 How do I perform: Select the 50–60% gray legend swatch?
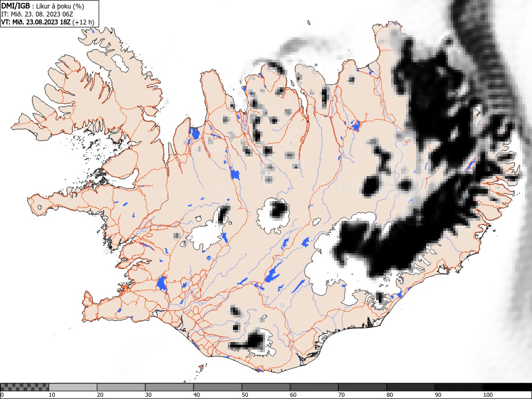(x=265, y=387)
